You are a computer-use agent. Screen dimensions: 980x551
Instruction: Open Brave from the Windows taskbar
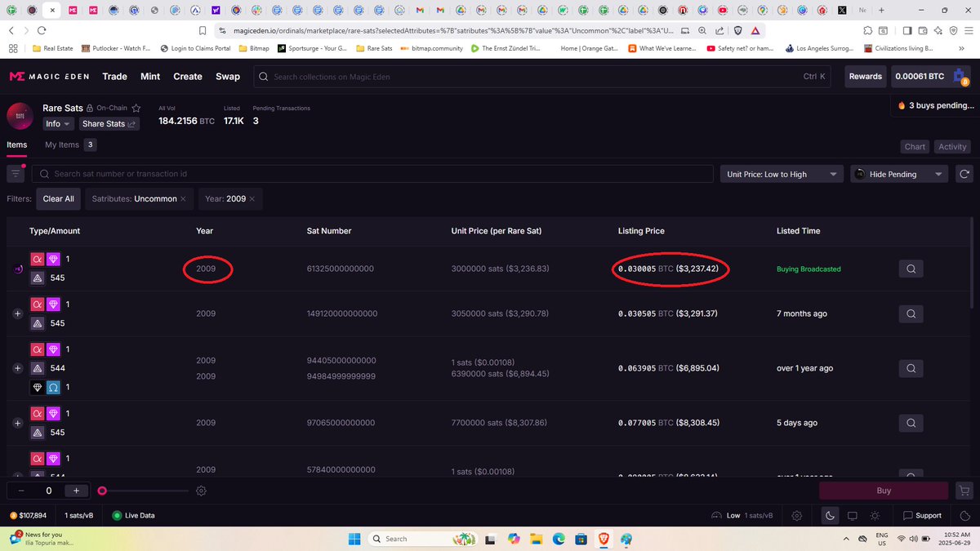pos(604,539)
